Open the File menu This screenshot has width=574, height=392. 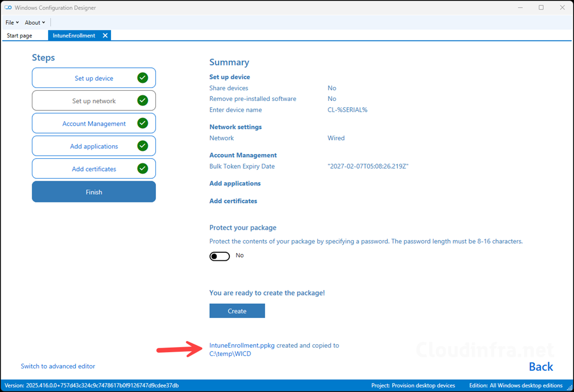(12, 22)
